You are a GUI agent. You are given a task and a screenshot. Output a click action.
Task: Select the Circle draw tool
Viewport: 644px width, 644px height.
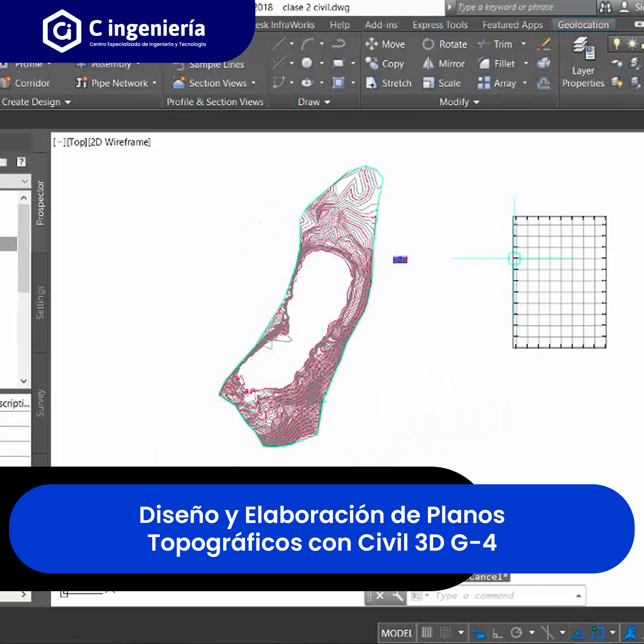pos(307,63)
